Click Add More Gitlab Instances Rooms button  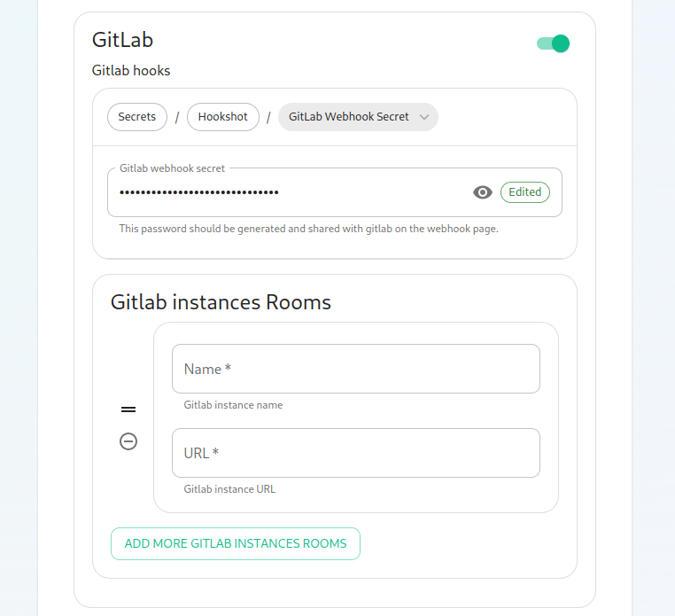coord(236,543)
